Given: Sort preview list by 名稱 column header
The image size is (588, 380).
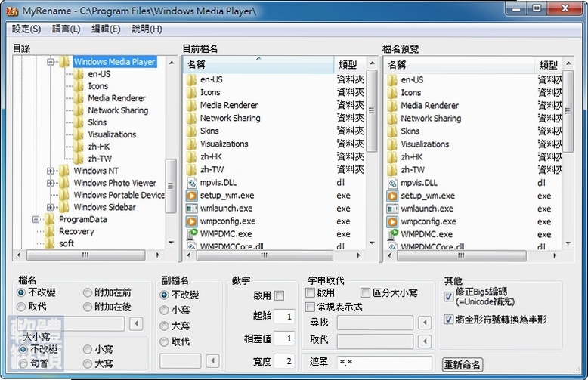Looking at the screenshot, I should pyautogui.click(x=460, y=65).
